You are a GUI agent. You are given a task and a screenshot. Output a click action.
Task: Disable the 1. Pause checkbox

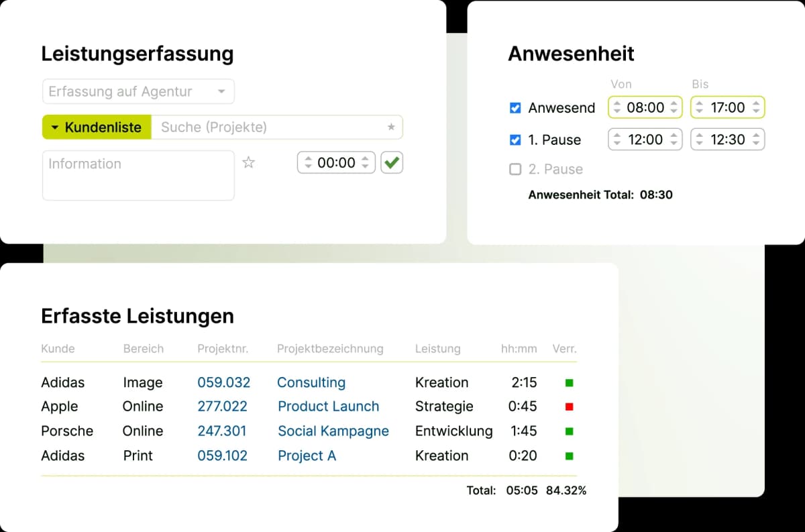[x=515, y=140]
